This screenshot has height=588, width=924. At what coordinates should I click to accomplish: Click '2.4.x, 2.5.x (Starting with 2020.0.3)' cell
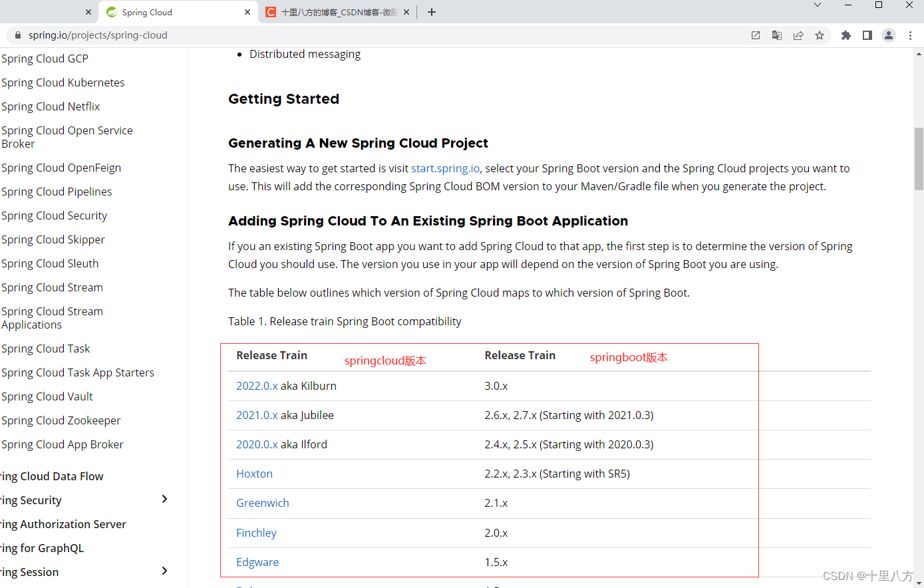(569, 444)
